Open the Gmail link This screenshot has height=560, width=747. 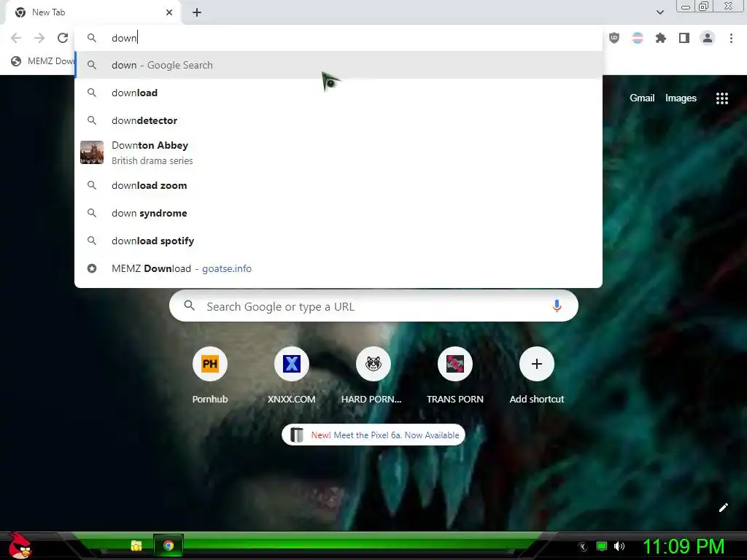[642, 98]
